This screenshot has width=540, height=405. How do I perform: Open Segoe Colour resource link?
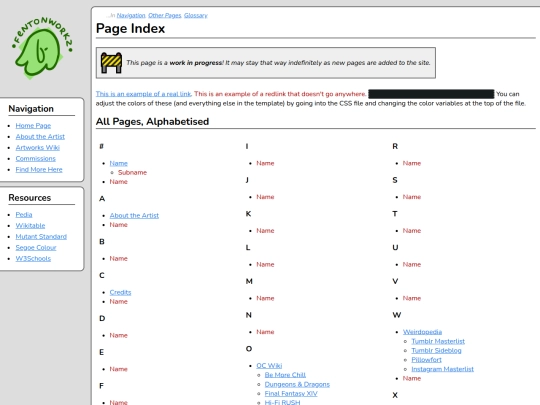point(36,248)
